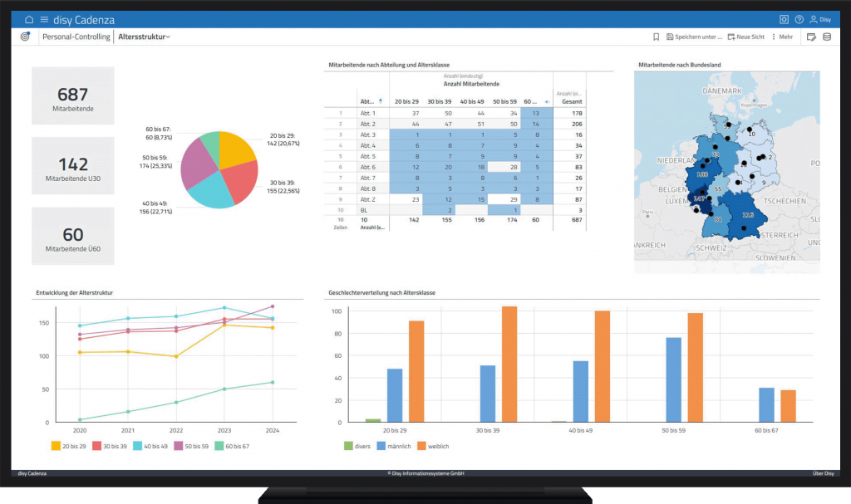Screen dimensions: 851x504
Task: Open the edit view pencil icon
Action: [811, 37]
